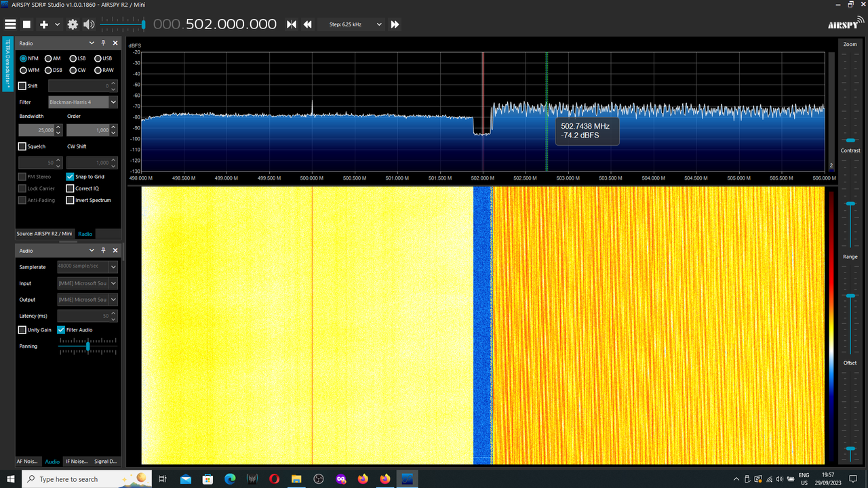This screenshot has width=868, height=488.
Task: Select the WFM demodulation mode
Action: tap(30, 70)
